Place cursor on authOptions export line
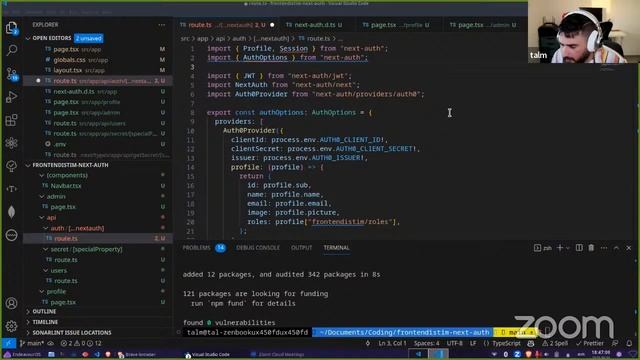This screenshot has height=360, width=640. coord(289,112)
